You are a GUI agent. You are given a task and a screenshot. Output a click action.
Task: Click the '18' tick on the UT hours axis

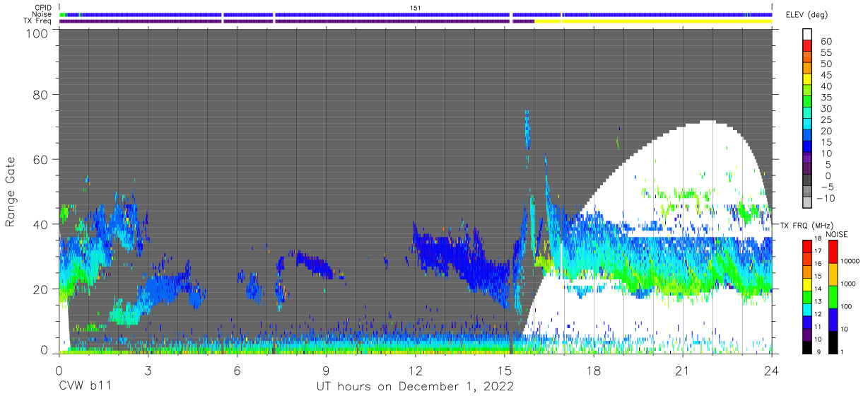[x=593, y=370]
